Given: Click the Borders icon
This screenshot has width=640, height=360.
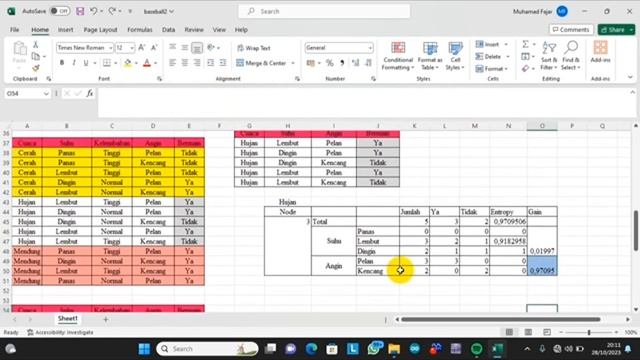Looking at the screenshot, I should tap(107, 63).
